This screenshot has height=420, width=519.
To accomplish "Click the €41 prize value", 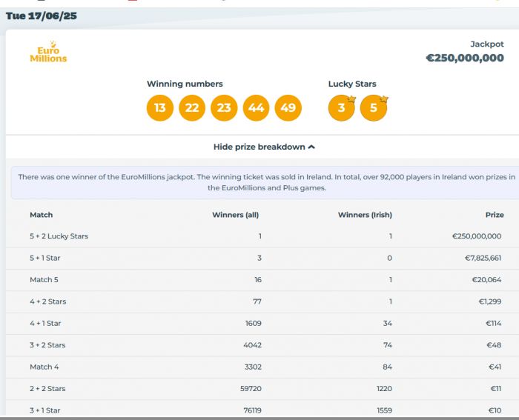I will 495,367.
